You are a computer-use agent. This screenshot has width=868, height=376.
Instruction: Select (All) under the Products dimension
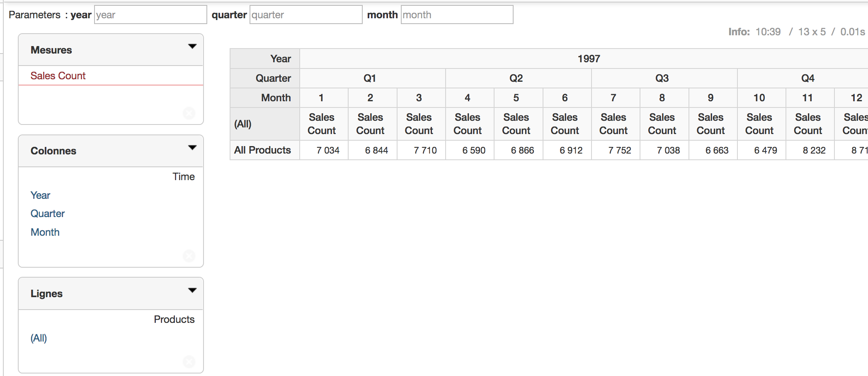click(39, 338)
